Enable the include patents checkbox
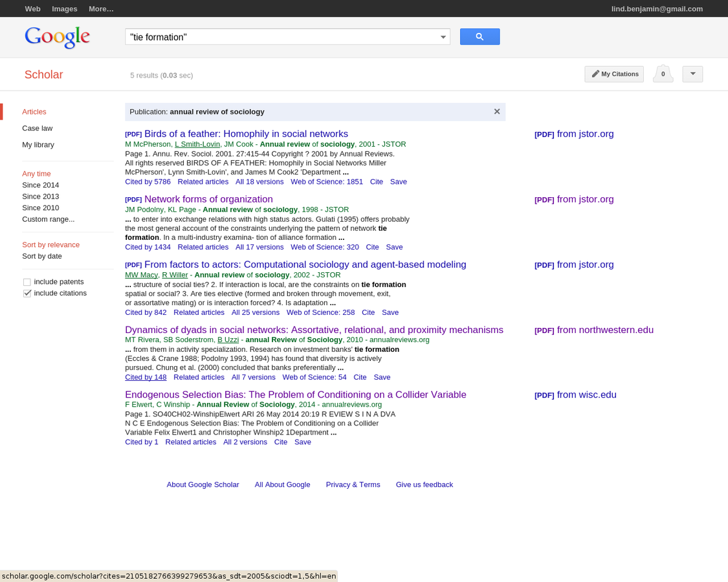Screen dimensions: 728x582 [x=27, y=282]
